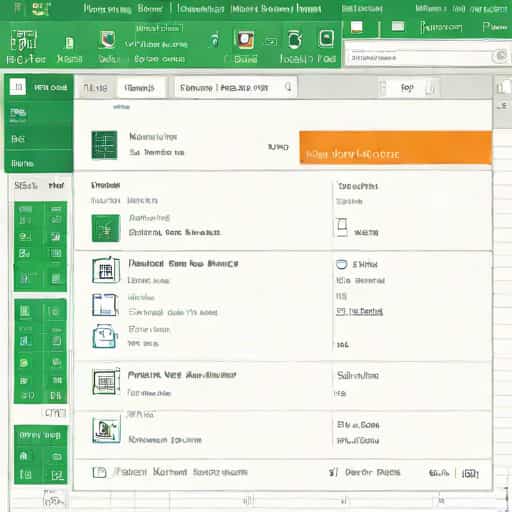Viewport: 512px width, 512px height.
Task: Select the colorful square icon in the ribbon
Action: coord(107,39)
